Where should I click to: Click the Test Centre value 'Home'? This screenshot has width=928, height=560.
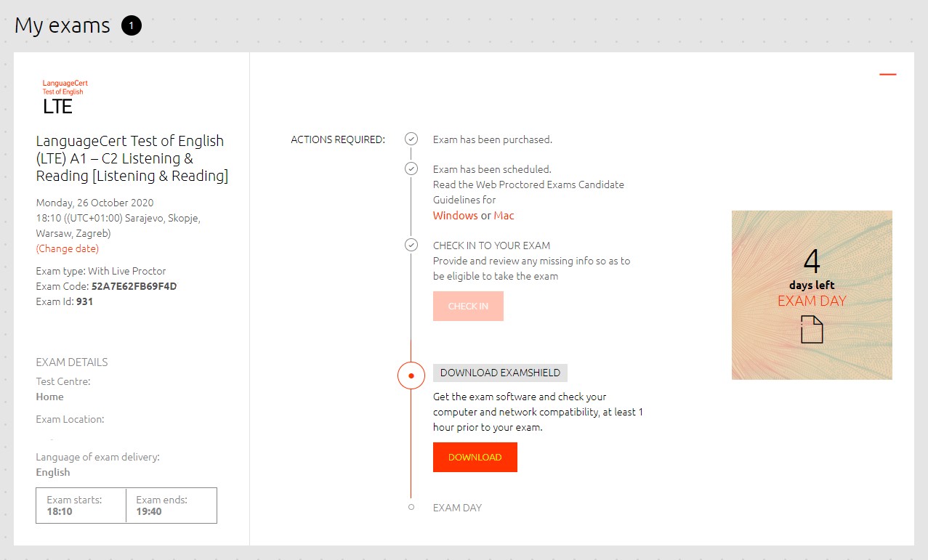point(49,397)
